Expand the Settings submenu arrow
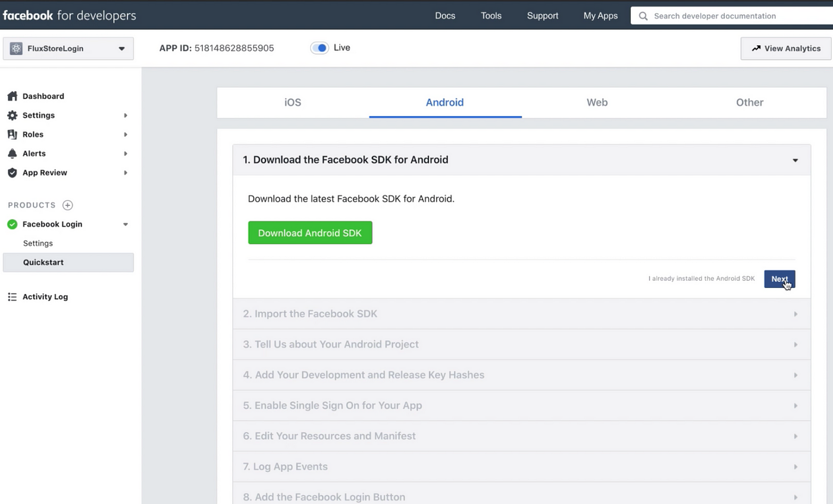 coord(126,115)
